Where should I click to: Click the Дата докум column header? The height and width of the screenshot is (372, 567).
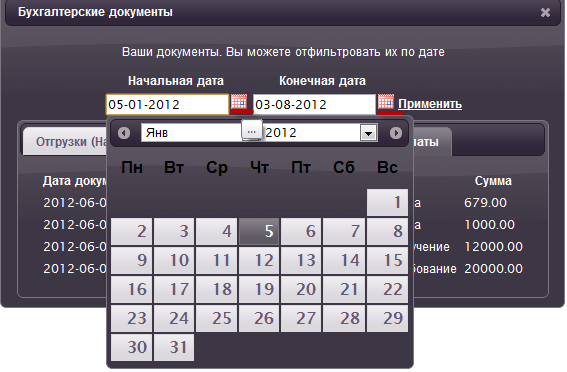(x=75, y=181)
